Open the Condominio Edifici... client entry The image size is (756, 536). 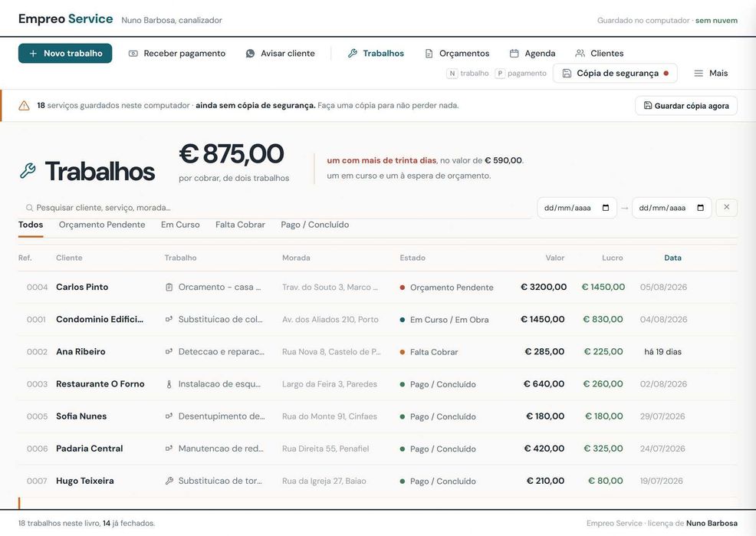click(x=100, y=319)
